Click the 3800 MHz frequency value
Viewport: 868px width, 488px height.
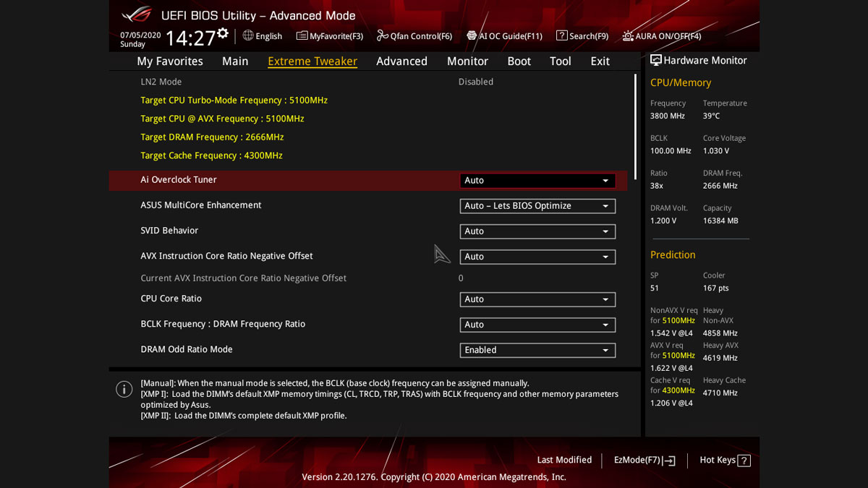click(668, 116)
